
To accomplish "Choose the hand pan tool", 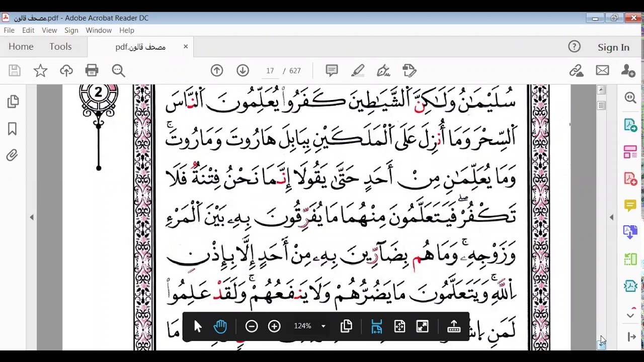I will (220, 327).
